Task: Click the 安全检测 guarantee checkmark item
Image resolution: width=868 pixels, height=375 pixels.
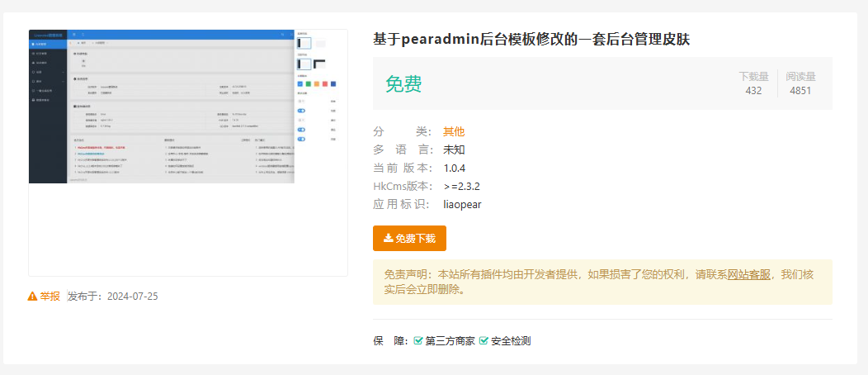Action: pyautogui.click(x=505, y=341)
